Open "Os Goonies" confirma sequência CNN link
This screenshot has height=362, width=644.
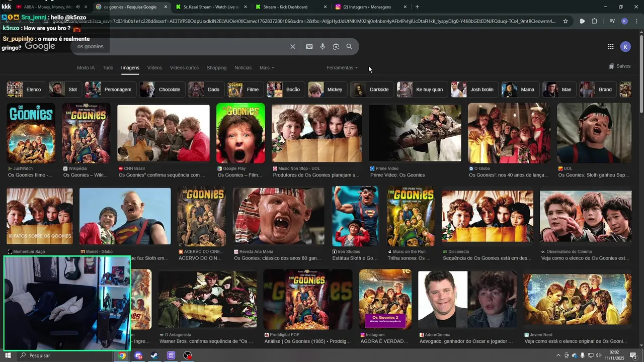coord(162,175)
